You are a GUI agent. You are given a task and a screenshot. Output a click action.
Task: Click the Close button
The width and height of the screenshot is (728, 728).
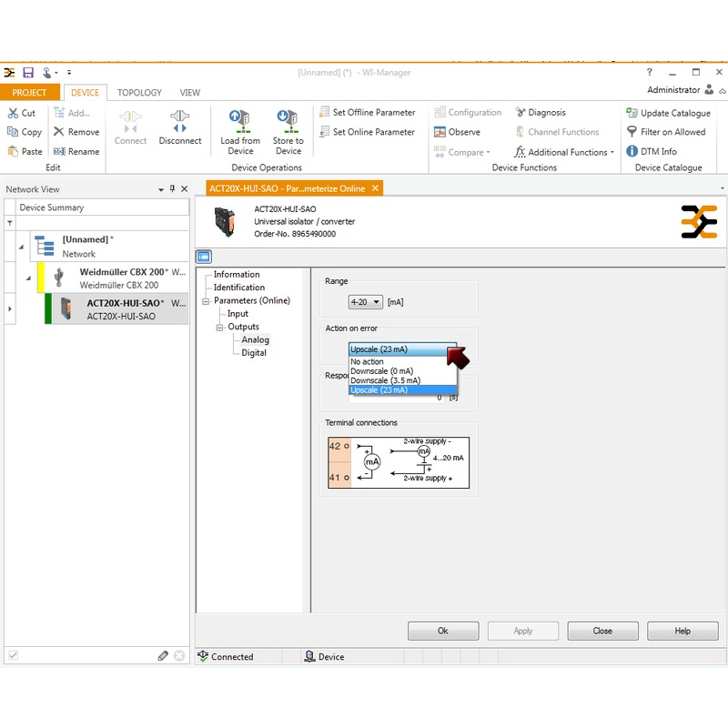tap(602, 631)
